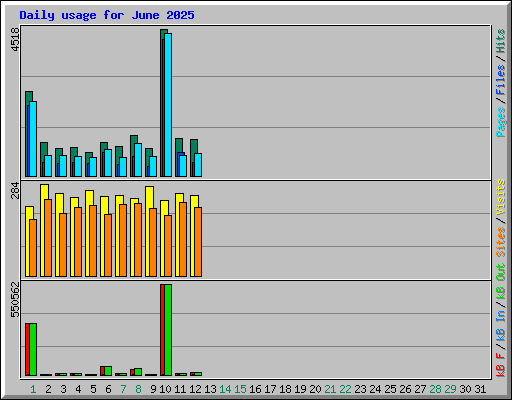The image size is (512, 400).
Task: Select day 17 on the x-axis
Action: (270, 389)
